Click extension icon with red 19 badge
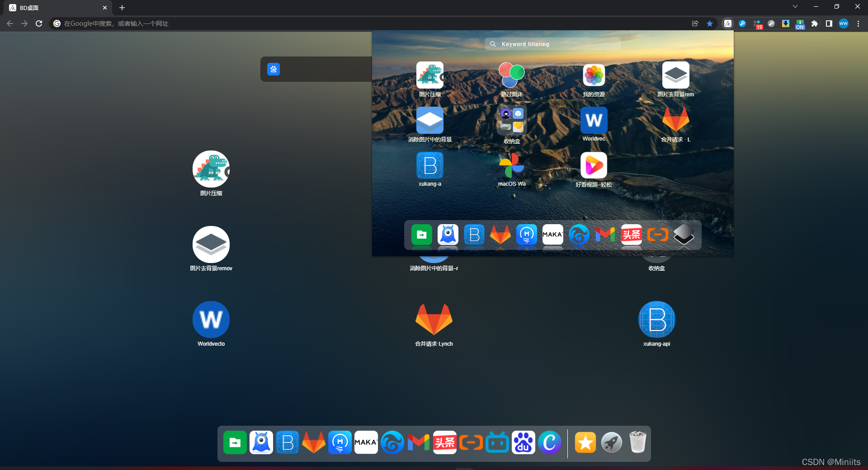This screenshot has width=868, height=470. pos(757,24)
